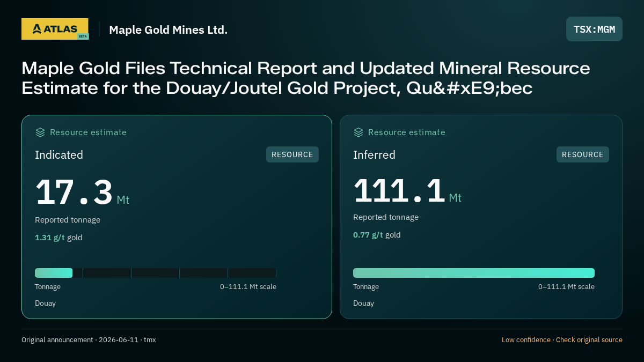Image resolution: width=644 pixels, height=362 pixels.
Task: Click the 'Indicated' category label
Action: (x=59, y=155)
